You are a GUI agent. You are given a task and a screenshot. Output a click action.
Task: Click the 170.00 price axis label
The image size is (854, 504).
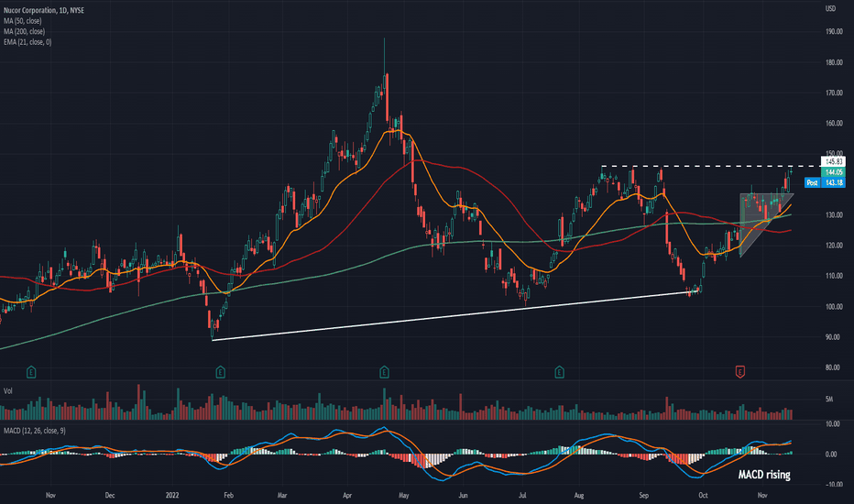pos(834,93)
